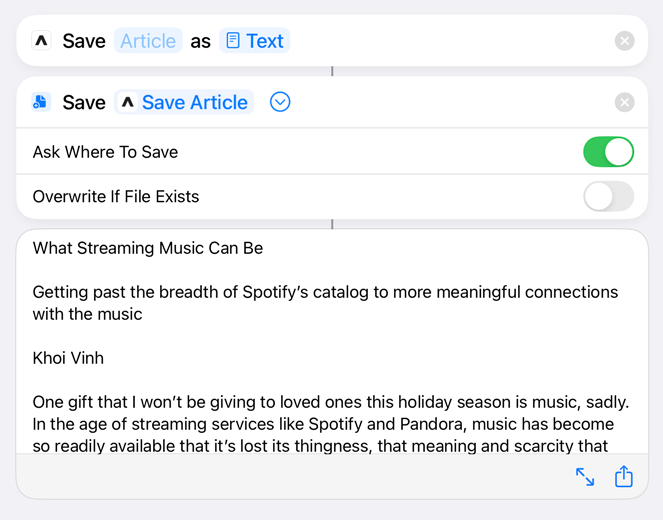Collapse the Save File action options chevron
This screenshot has height=520, width=663.
click(280, 102)
